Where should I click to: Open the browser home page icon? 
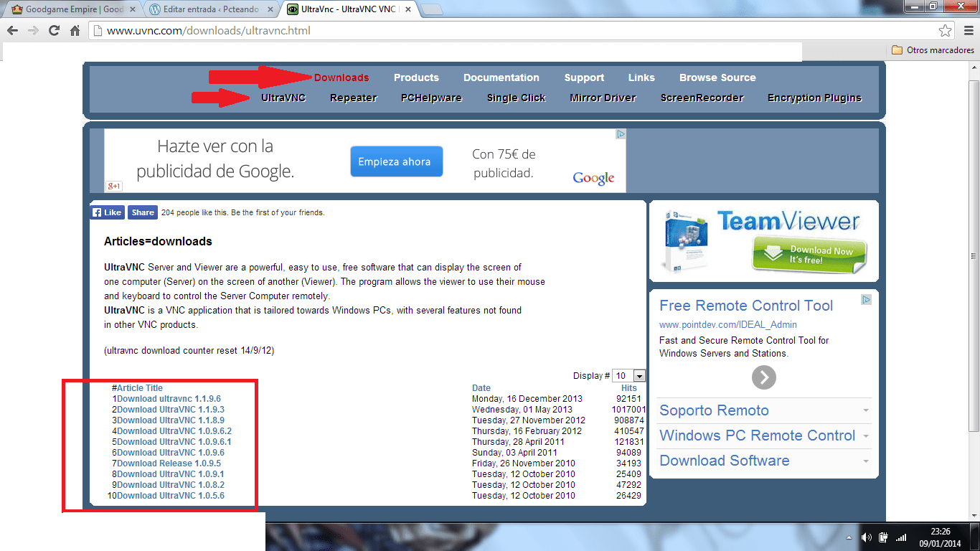tap(75, 31)
